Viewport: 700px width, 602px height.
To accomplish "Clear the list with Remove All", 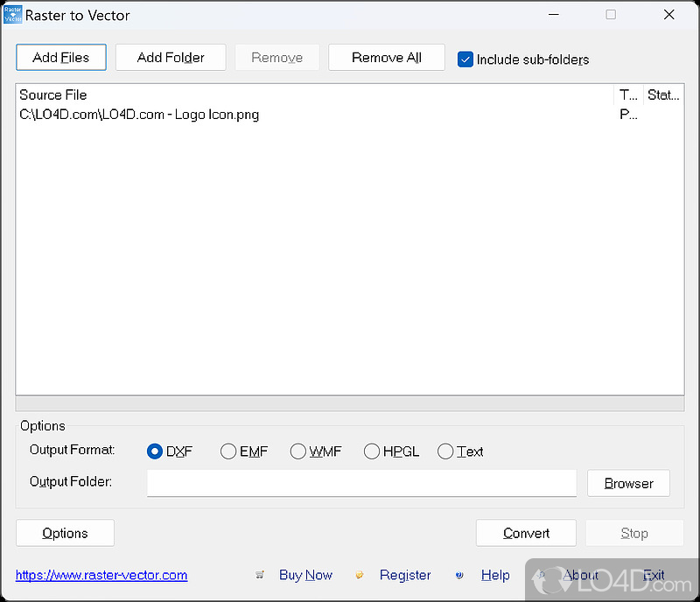I will coord(387,57).
